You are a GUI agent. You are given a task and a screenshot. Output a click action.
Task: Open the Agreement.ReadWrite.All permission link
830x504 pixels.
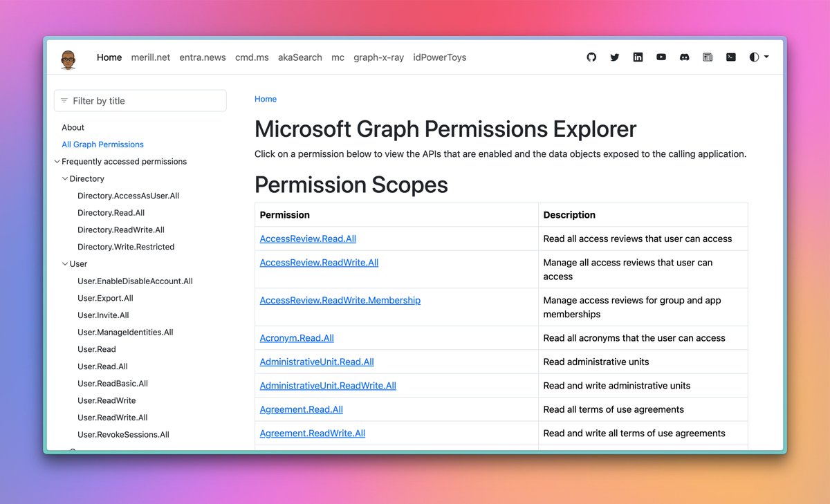pos(313,433)
